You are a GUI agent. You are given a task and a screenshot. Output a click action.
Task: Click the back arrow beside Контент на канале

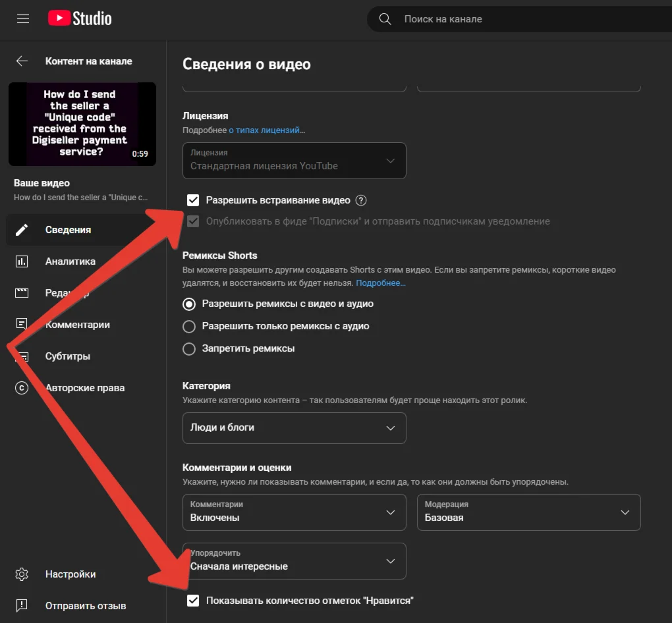(x=22, y=61)
